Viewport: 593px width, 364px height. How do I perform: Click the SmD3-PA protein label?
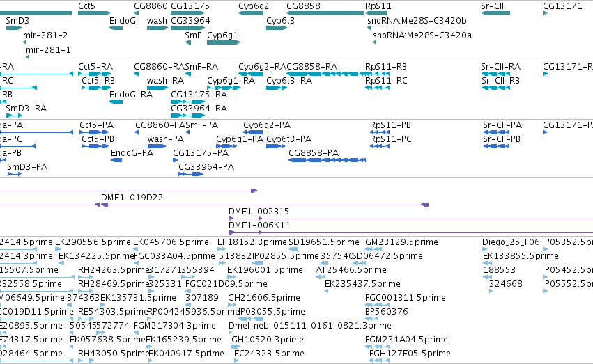pyautogui.click(x=27, y=167)
